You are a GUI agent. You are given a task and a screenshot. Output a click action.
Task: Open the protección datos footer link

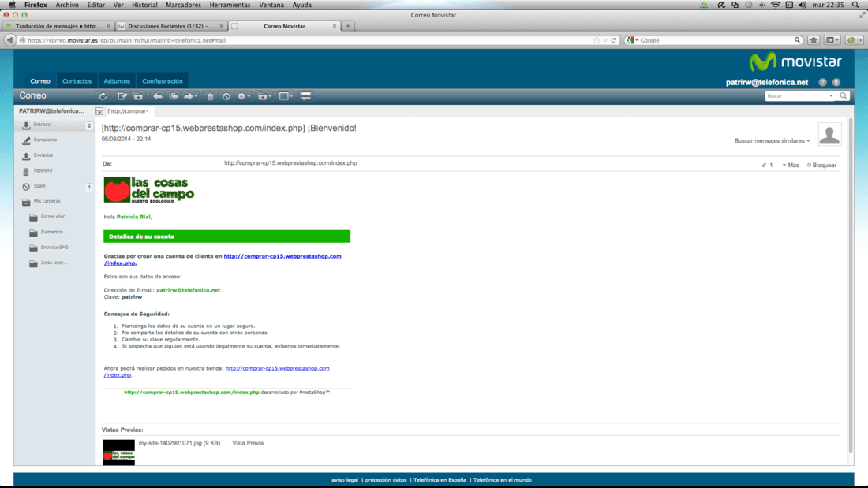point(386,480)
